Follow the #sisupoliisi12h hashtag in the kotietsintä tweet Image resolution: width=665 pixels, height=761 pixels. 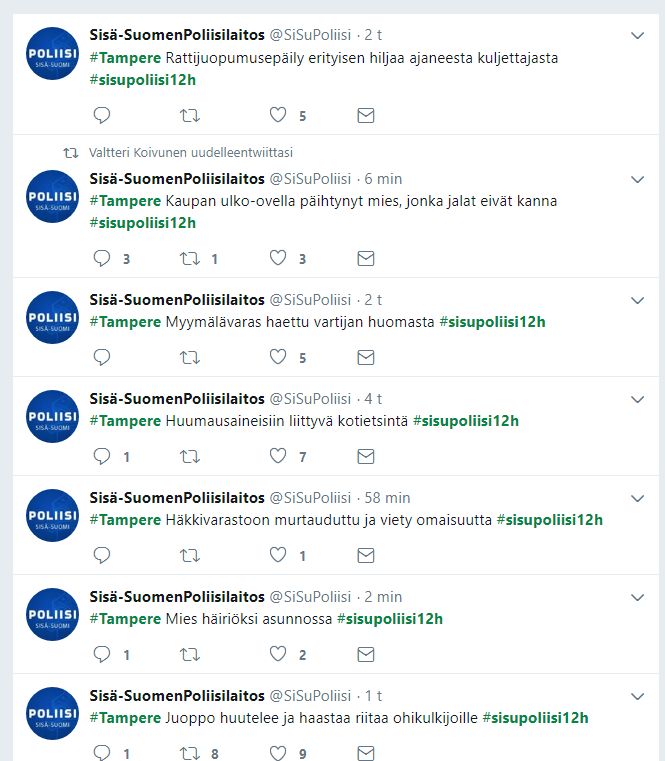(466, 421)
